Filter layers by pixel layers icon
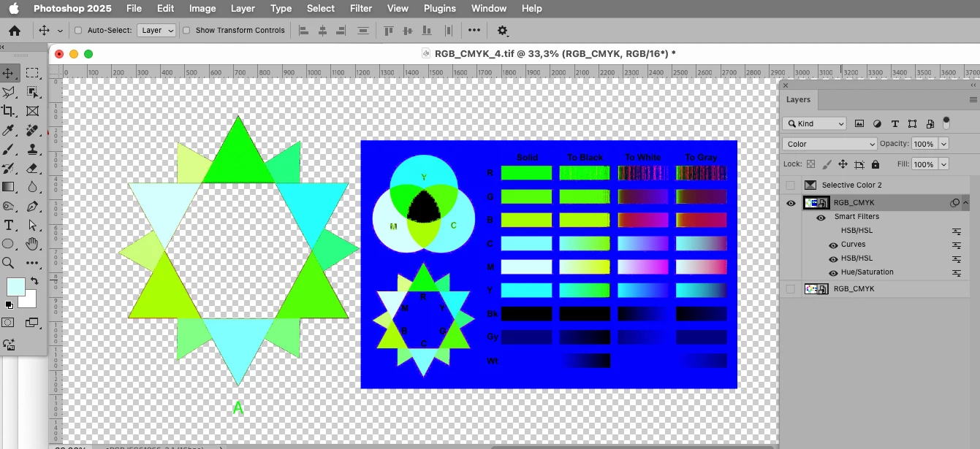980x449 pixels. pos(859,123)
